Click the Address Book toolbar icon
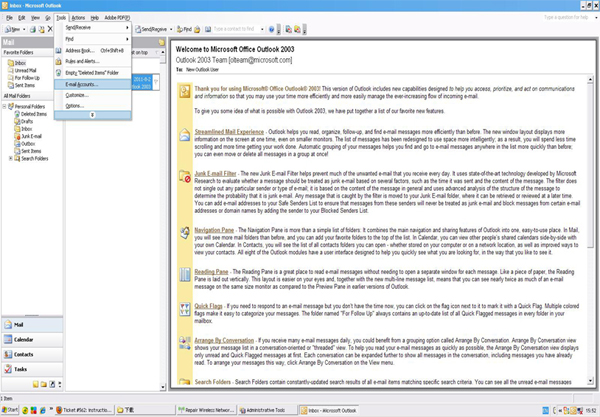600x417 pixels. click(x=208, y=29)
